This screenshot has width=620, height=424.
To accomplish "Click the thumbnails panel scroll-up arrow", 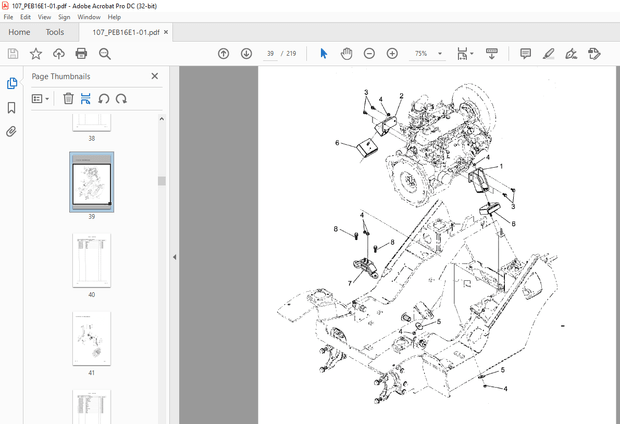I will pyautogui.click(x=161, y=119).
